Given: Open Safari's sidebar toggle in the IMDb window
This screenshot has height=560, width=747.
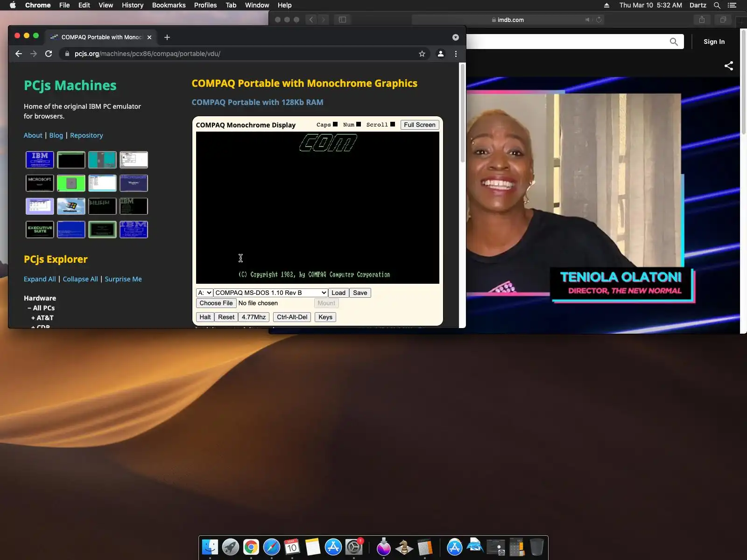Looking at the screenshot, I should pos(342,20).
